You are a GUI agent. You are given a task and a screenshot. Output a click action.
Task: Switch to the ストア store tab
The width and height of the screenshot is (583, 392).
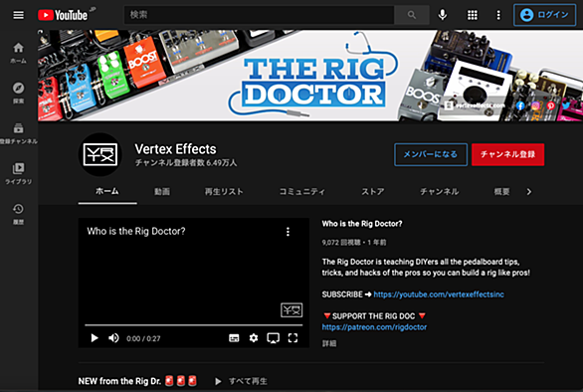pyautogui.click(x=372, y=192)
